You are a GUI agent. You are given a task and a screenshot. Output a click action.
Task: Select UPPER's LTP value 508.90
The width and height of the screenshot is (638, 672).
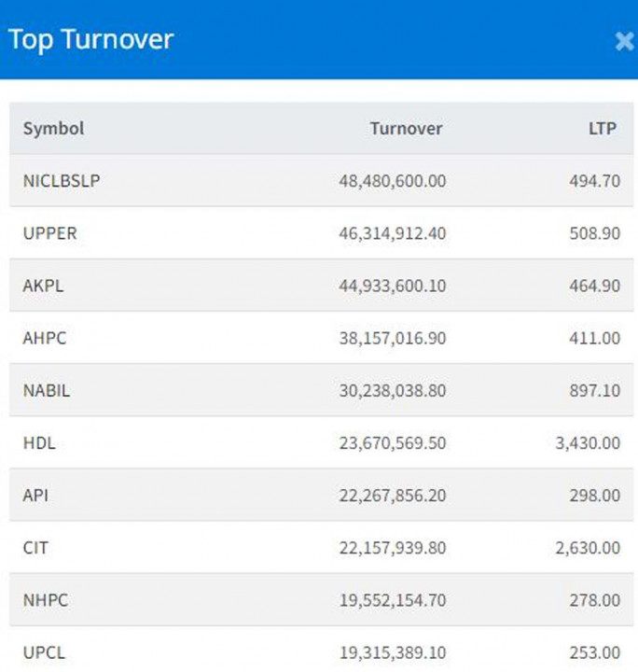[x=594, y=233]
